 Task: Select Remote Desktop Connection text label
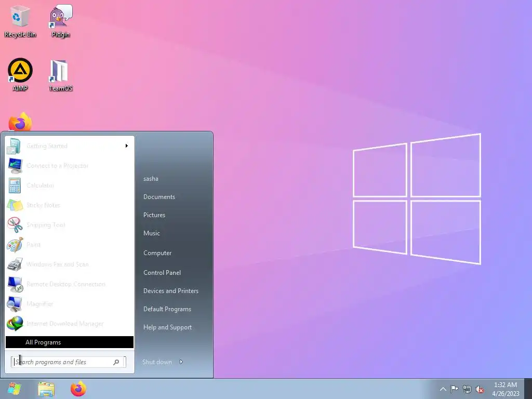click(66, 284)
